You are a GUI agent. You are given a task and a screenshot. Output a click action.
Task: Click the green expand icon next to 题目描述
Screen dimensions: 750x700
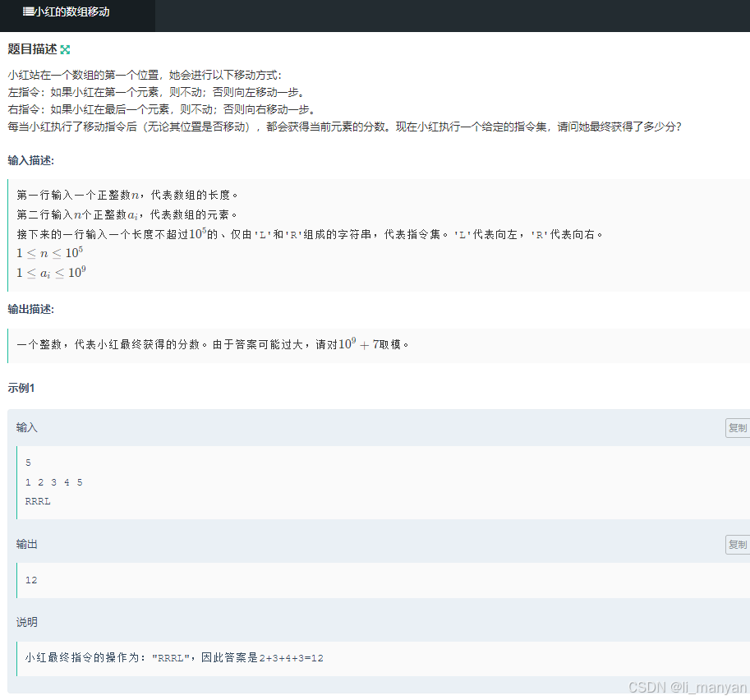click(65, 49)
